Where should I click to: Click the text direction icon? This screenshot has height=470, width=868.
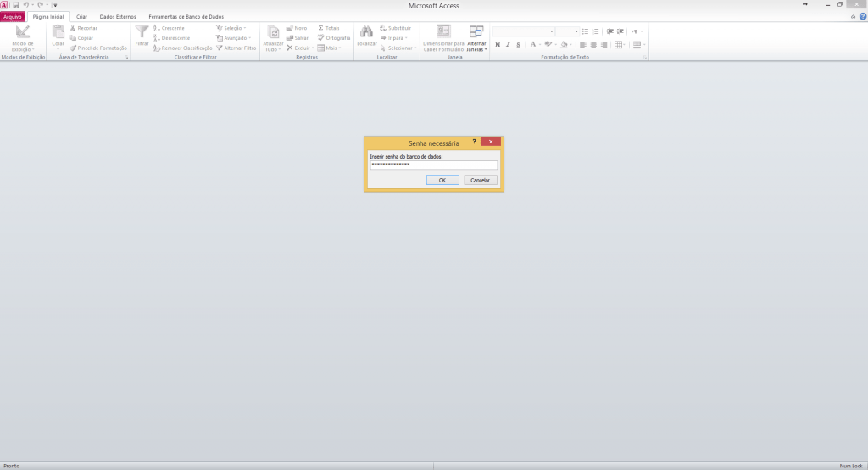coord(634,31)
